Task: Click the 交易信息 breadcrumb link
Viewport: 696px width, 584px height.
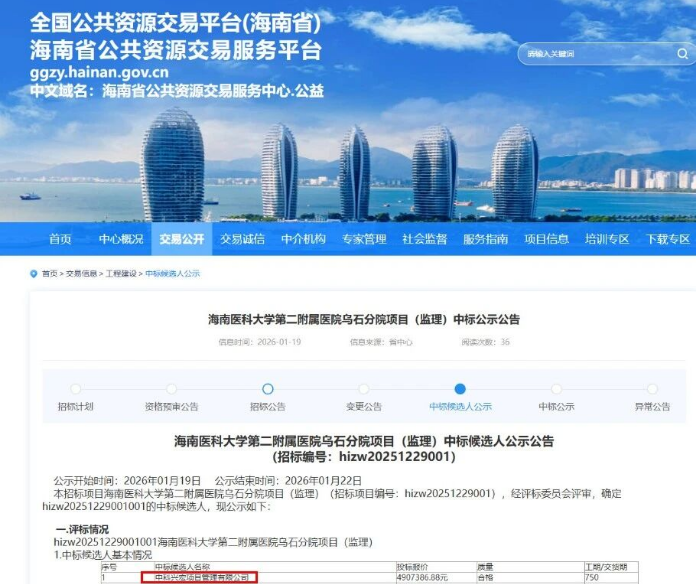Action: (81, 274)
